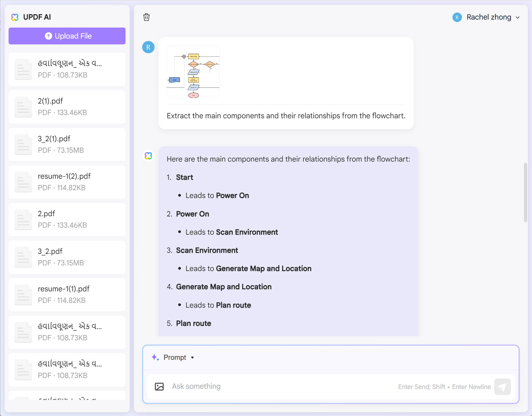Screen dimensions: 532x416
Task: Open the 3_2(1).pdf 73.15MB file
Action: point(67,144)
